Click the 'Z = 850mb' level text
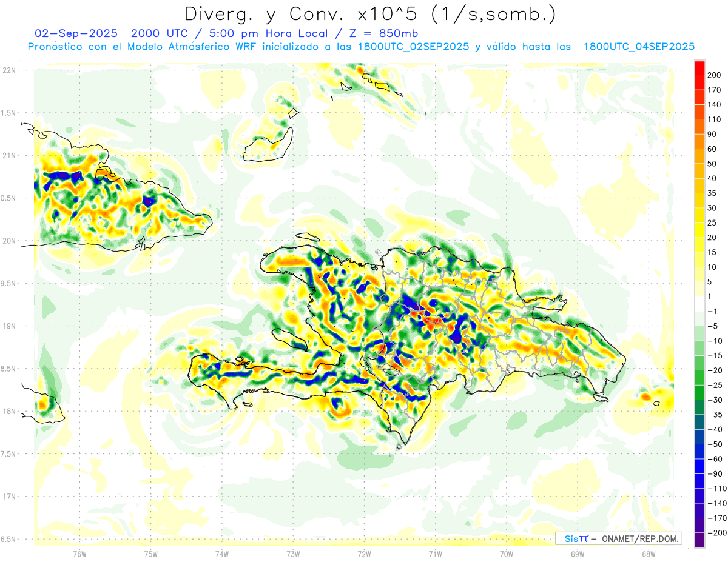Viewport: 728px width, 562px height. [383, 33]
